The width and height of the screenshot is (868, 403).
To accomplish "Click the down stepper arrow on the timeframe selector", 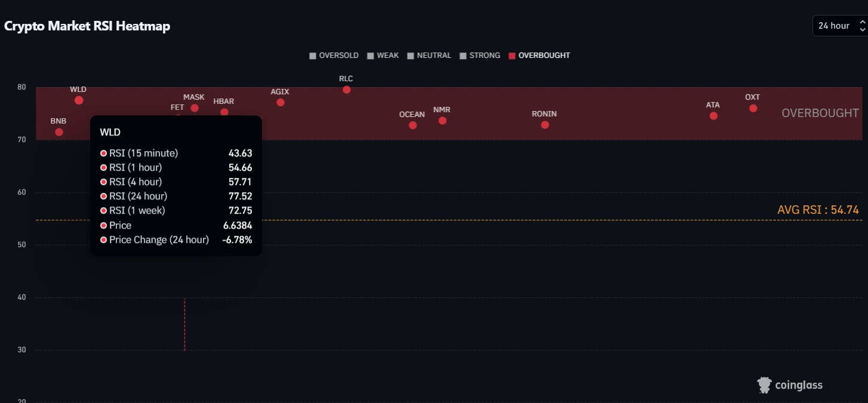I will point(862,29).
